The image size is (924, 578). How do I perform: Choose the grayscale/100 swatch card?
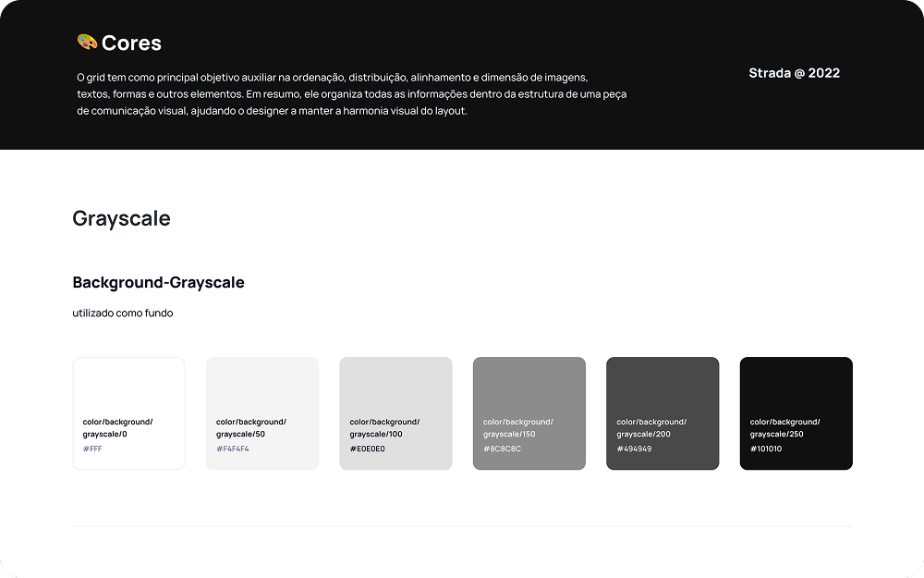[x=396, y=413]
